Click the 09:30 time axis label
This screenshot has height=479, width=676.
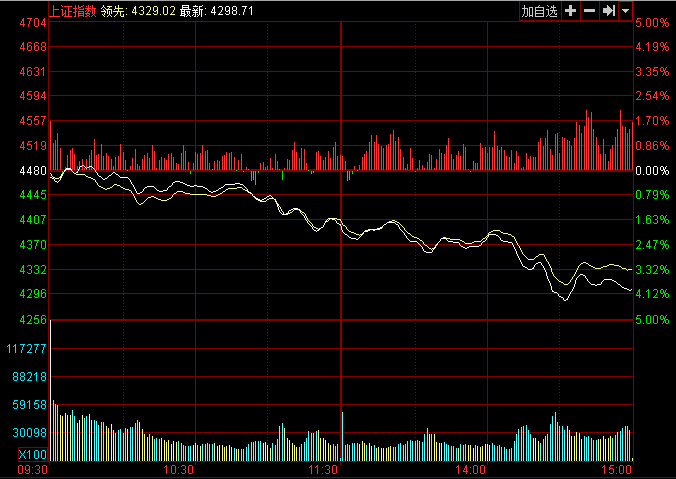point(34,469)
